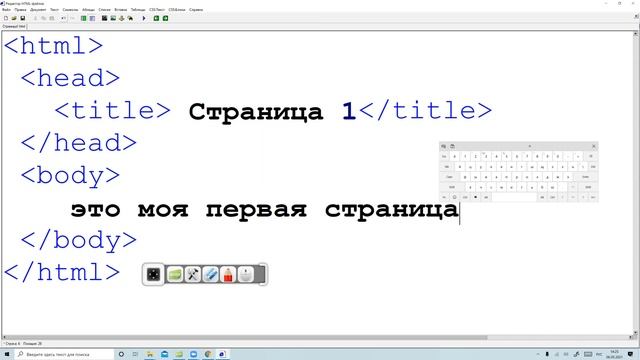The height and width of the screenshot is (360, 640).
Task: Click in the </html> closing tag line
Action: (62, 272)
